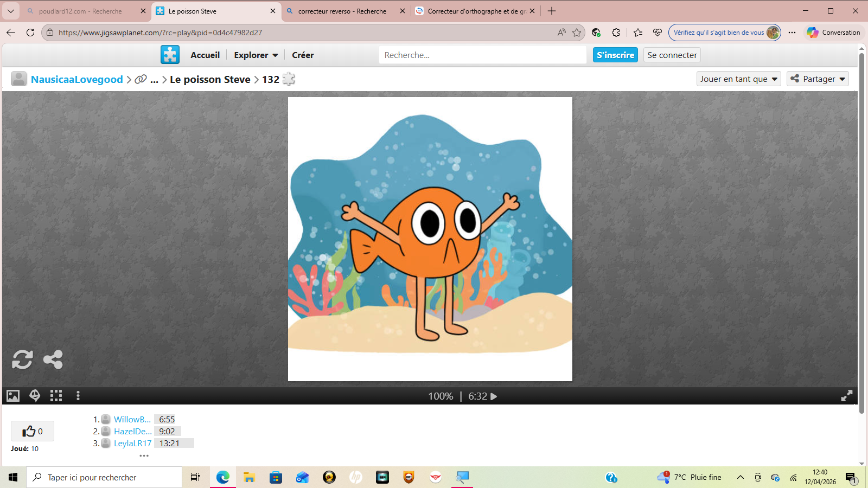
Task: Toggle fullscreen mode for the puzzle
Action: tap(846, 396)
